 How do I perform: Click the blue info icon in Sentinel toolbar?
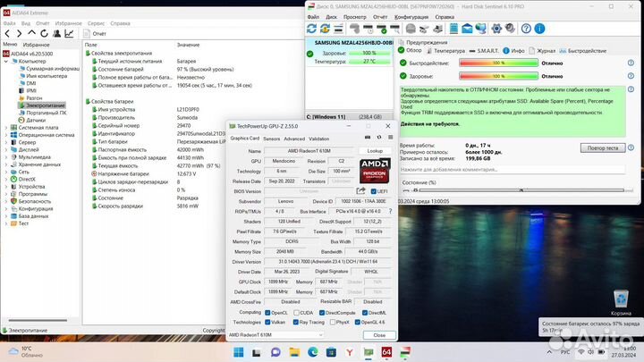pyautogui.click(x=539, y=29)
